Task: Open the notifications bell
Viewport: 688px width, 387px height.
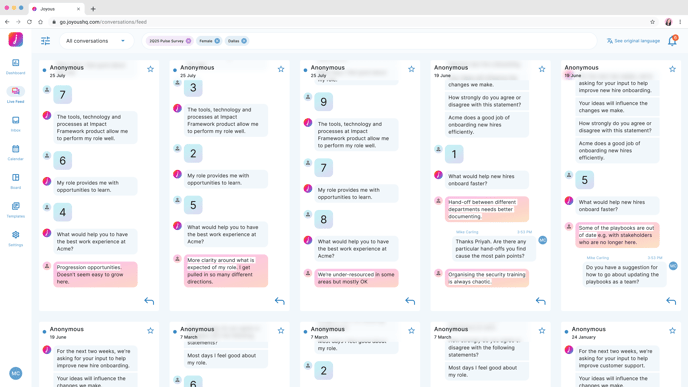Action: tap(672, 41)
